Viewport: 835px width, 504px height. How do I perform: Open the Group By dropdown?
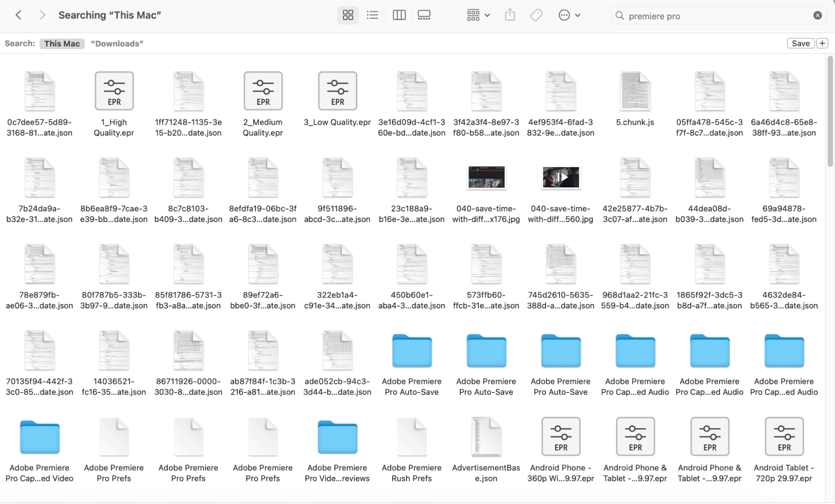(478, 15)
